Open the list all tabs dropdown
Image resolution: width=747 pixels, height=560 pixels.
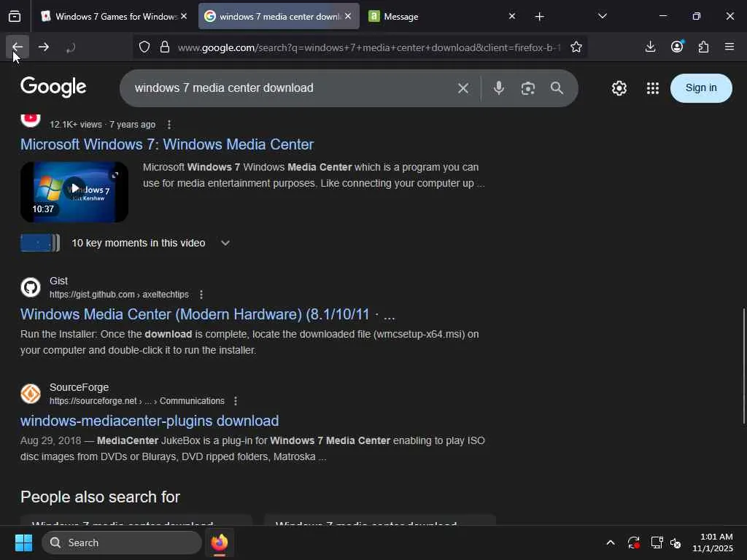coord(602,17)
